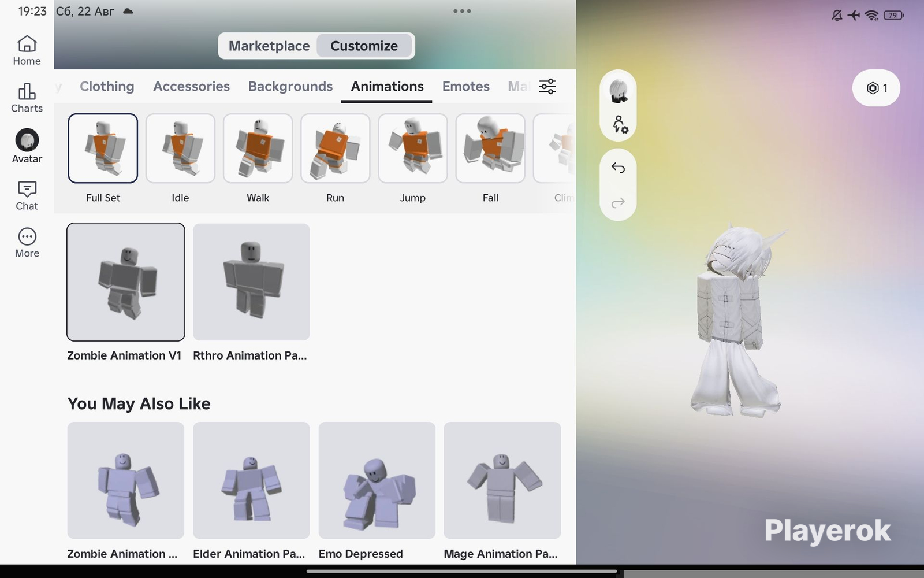Screen dimensions: 924x578
Task: Open the Elder Animation Pack item
Action: (x=251, y=480)
